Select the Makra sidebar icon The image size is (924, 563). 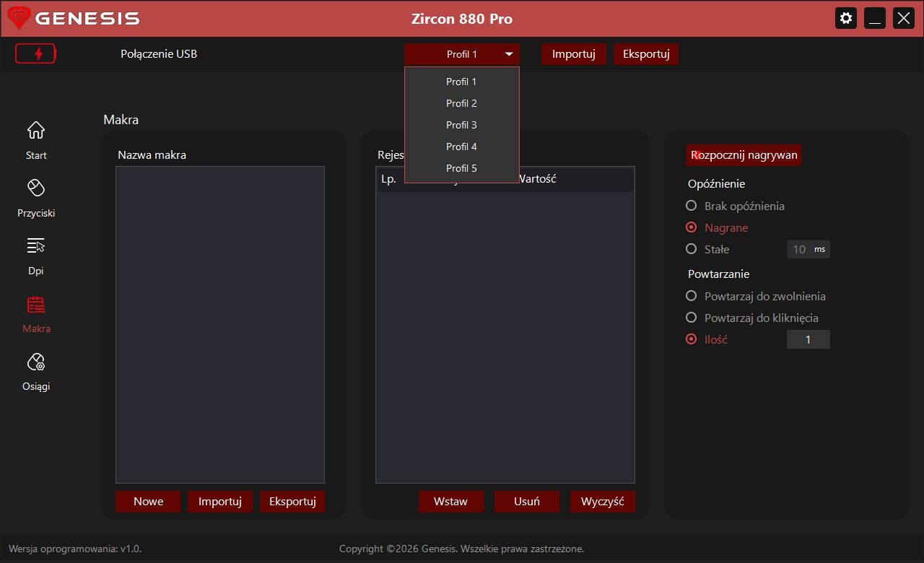tap(36, 305)
